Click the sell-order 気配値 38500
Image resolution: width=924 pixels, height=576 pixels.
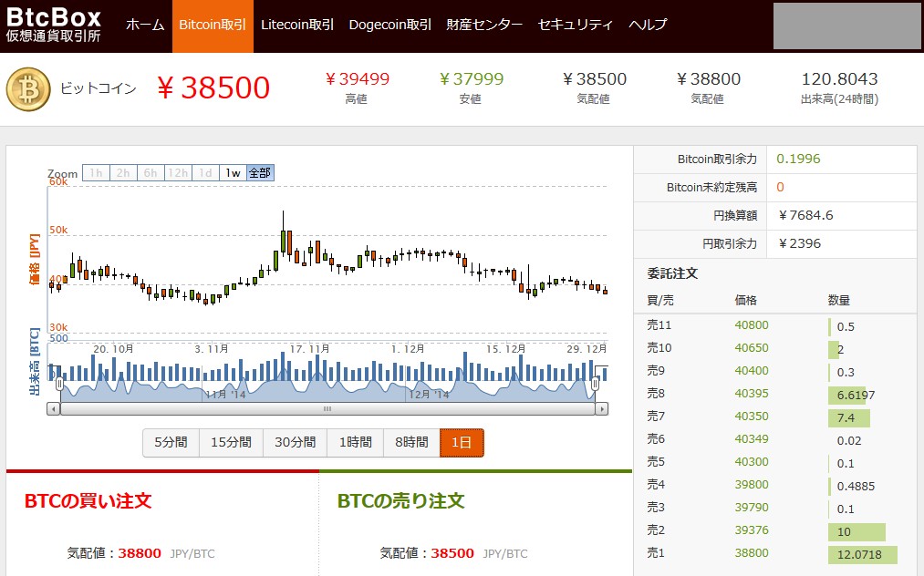click(x=452, y=553)
